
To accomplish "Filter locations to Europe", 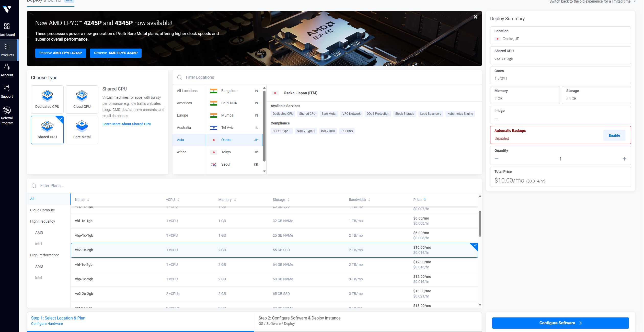I will [x=189, y=116].
